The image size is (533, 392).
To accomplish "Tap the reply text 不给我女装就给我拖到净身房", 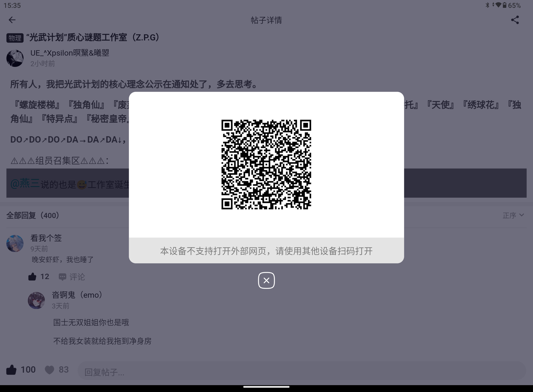I will pyautogui.click(x=102, y=341).
